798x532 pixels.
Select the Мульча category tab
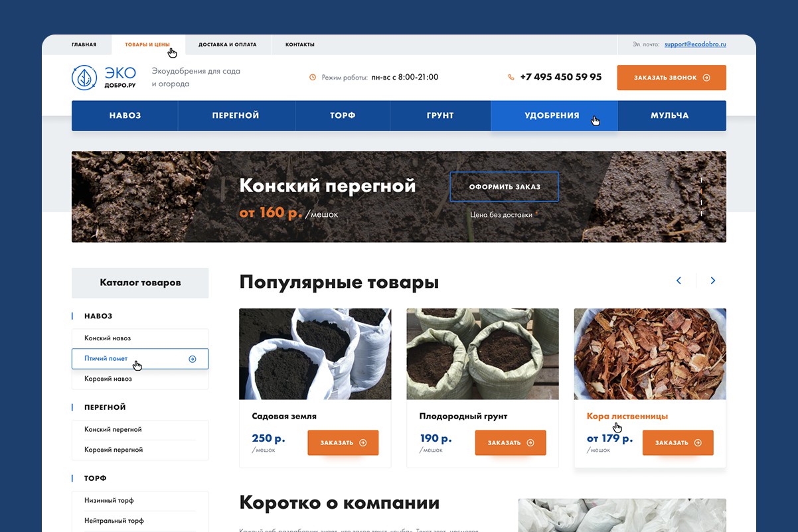671,115
